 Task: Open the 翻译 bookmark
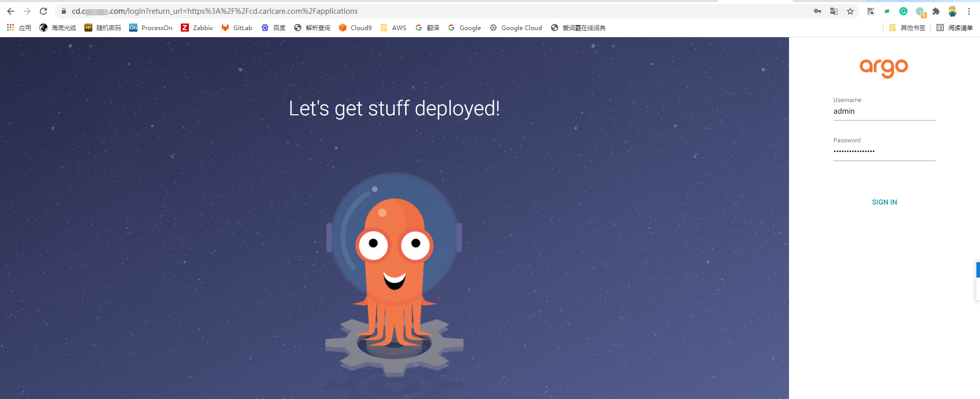point(427,28)
